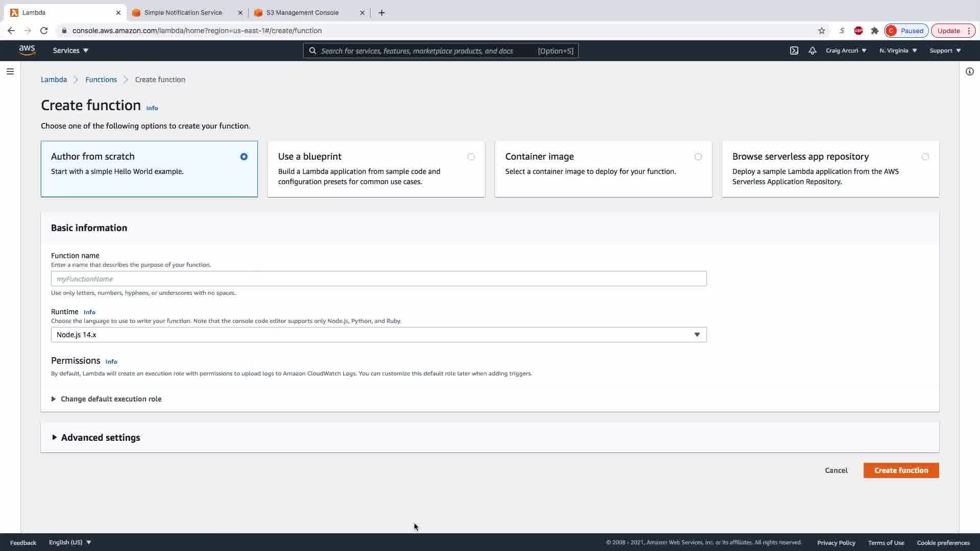Click the Function name input field
This screenshot has height=551, width=980.
379,279
